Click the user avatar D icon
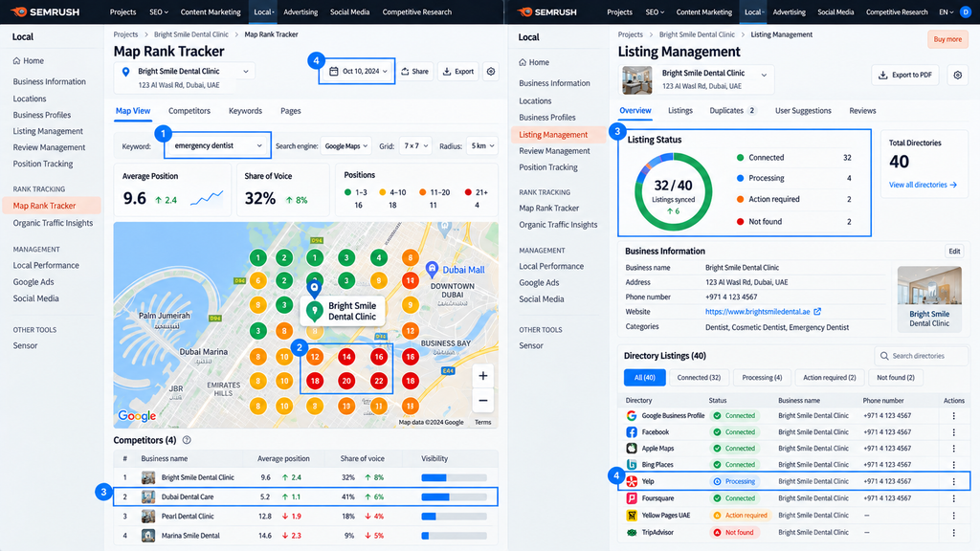 [966, 11]
